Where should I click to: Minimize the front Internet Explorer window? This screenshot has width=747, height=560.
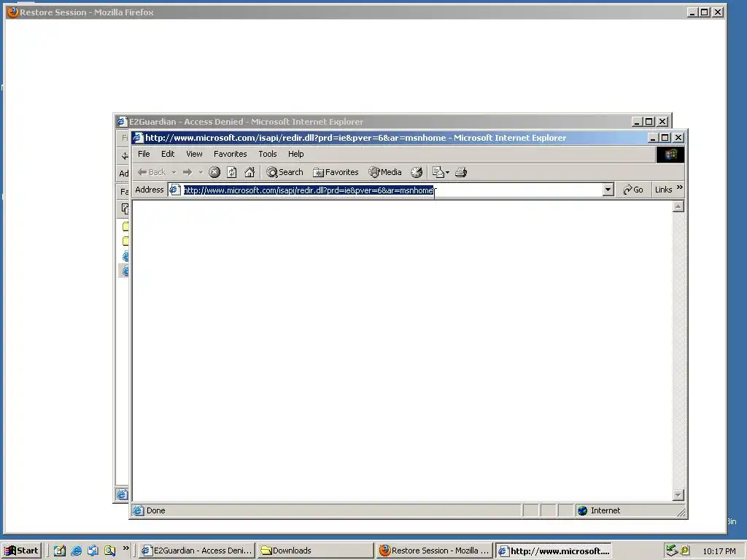[x=653, y=138]
